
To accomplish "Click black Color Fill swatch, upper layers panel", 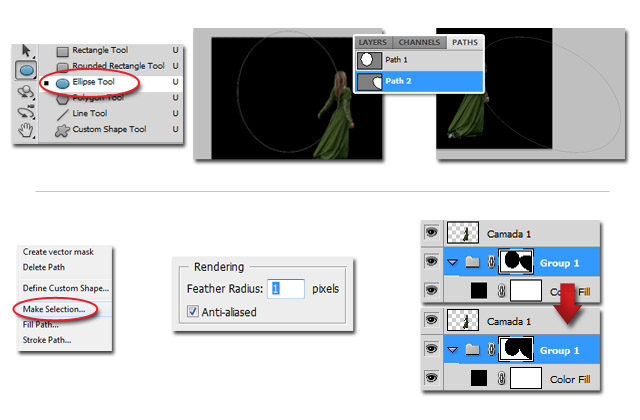I will [x=479, y=291].
